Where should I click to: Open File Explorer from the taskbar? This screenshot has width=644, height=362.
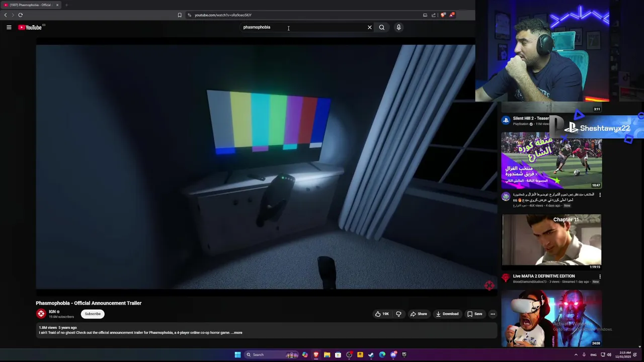coord(327,354)
